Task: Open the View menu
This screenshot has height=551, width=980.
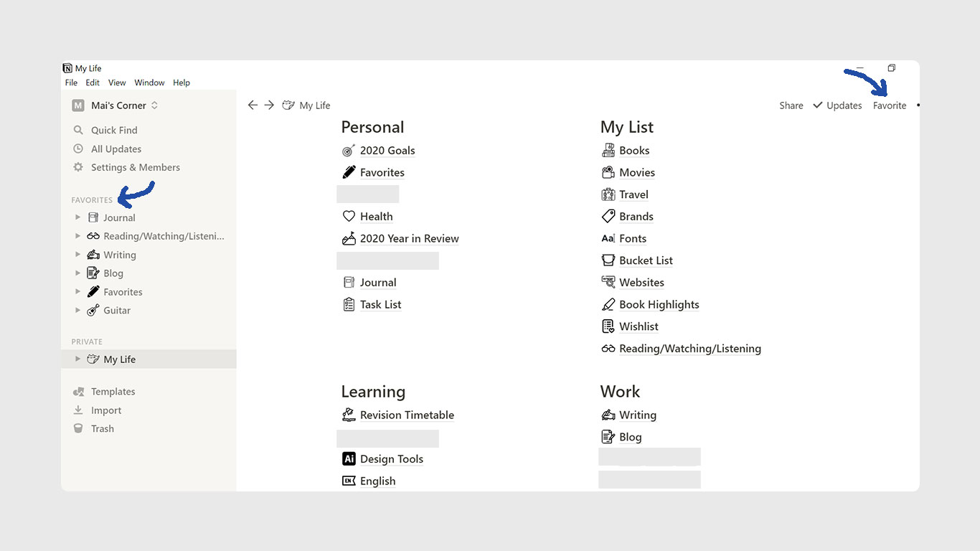Action: pos(117,83)
